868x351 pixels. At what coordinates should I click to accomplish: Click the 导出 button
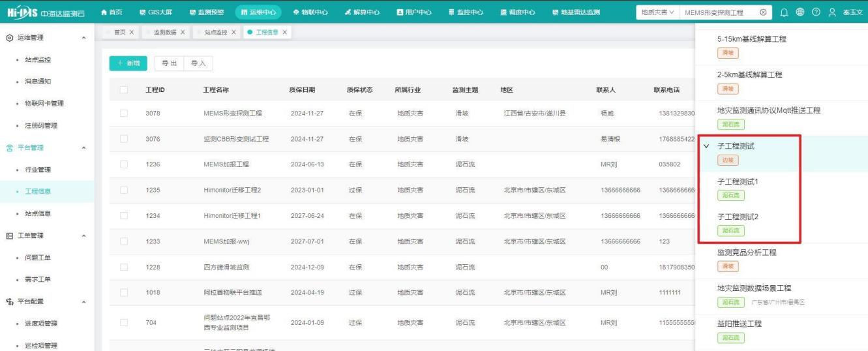point(168,63)
